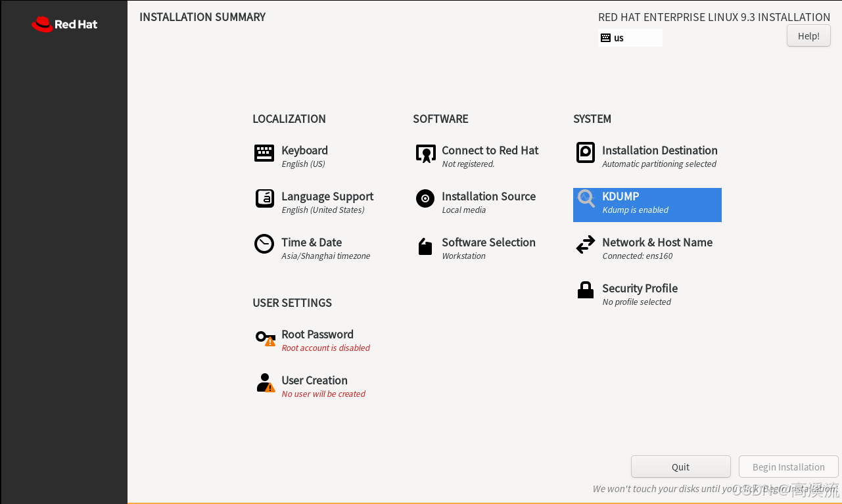Click 'Workstation' selection text
Image resolution: width=842 pixels, height=504 pixels.
[x=463, y=256]
